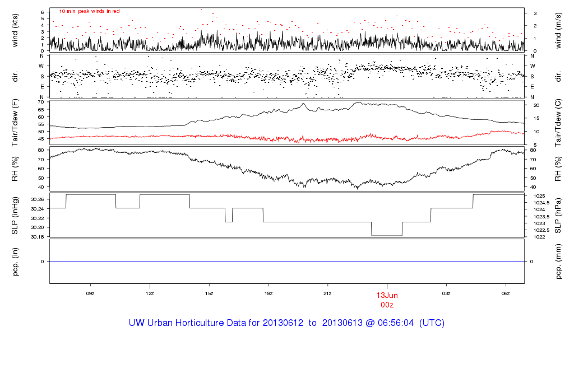Click the red '13Jun' date label

(x=387, y=296)
